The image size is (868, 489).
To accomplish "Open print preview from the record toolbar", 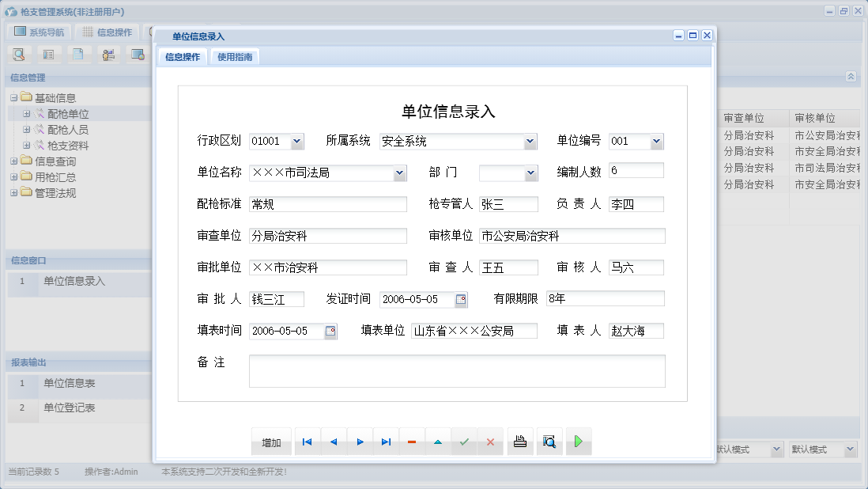I will [x=549, y=442].
